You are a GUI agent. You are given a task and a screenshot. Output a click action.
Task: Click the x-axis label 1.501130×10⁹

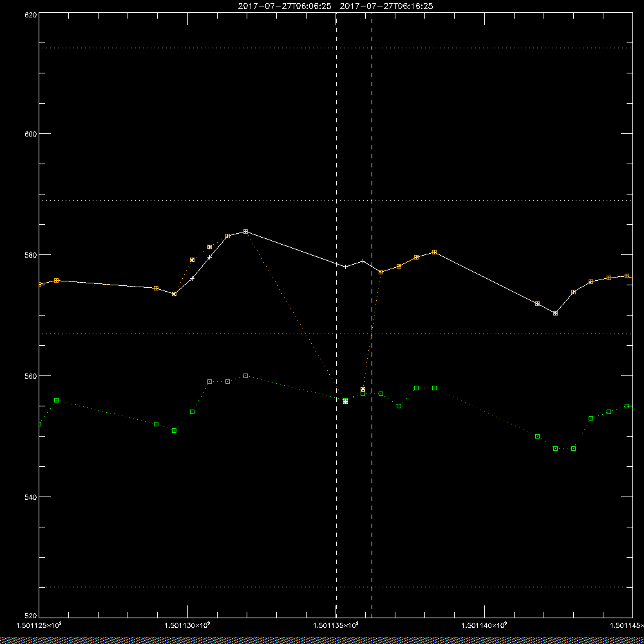(x=187, y=625)
